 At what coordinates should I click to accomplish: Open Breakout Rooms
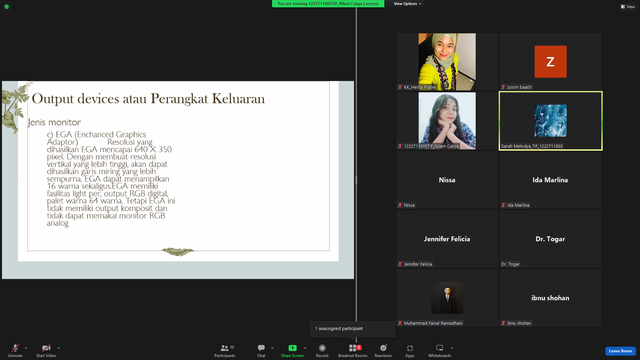coord(353,350)
